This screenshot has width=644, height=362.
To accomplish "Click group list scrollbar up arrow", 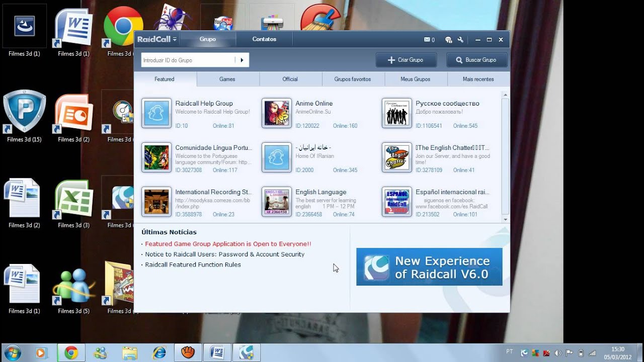I will tap(505, 95).
